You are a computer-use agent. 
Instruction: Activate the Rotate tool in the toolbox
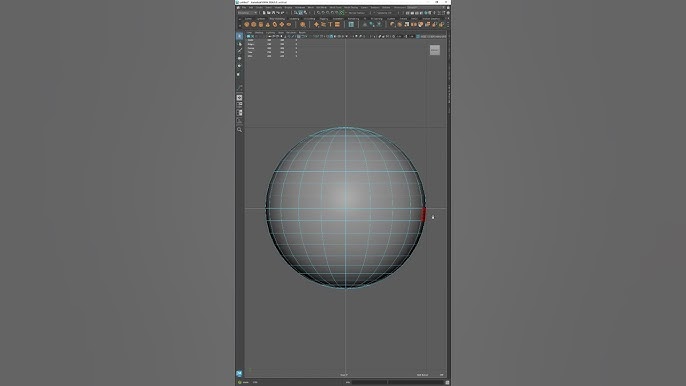pyautogui.click(x=239, y=66)
